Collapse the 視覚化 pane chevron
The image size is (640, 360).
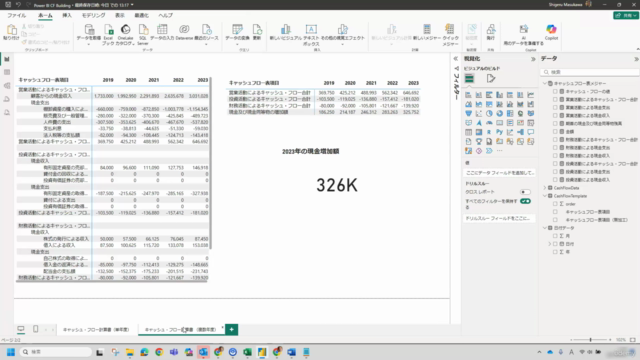coord(533,59)
